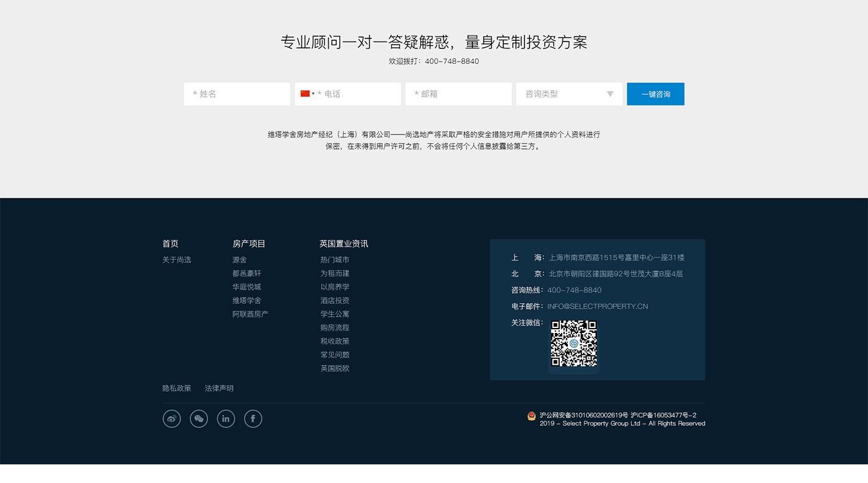Open the 法律声明 link
The width and height of the screenshot is (868, 483).
click(219, 388)
